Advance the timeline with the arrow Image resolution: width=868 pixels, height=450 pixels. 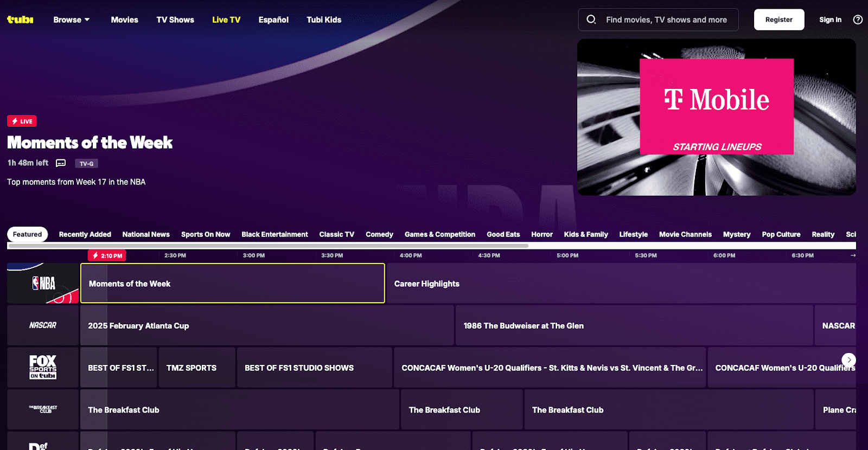point(853,255)
